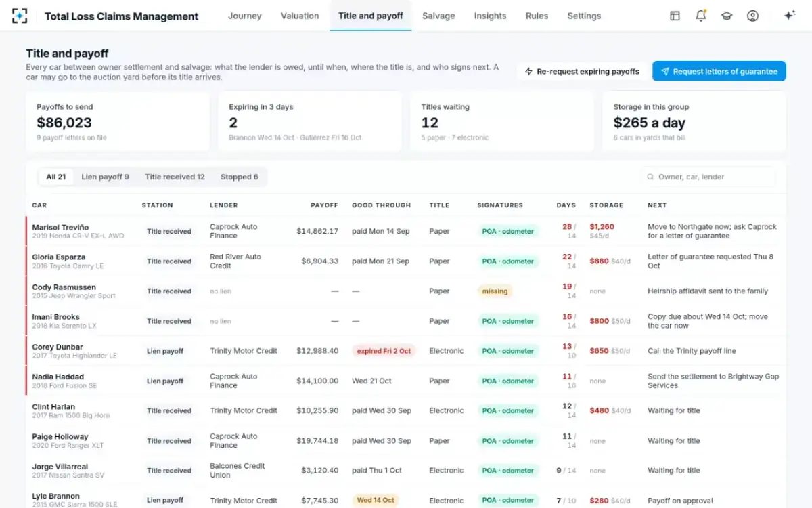Sort by the DAYS column header
The image size is (812, 508).
point(566,205)
